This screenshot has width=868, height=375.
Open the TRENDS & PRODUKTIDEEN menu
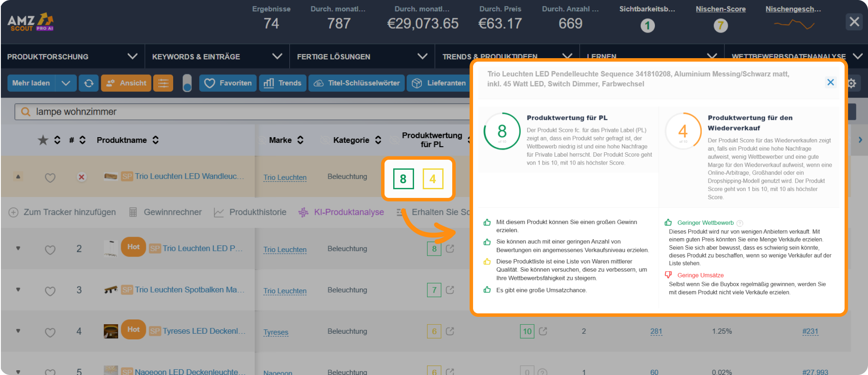(x=507, y=56)
